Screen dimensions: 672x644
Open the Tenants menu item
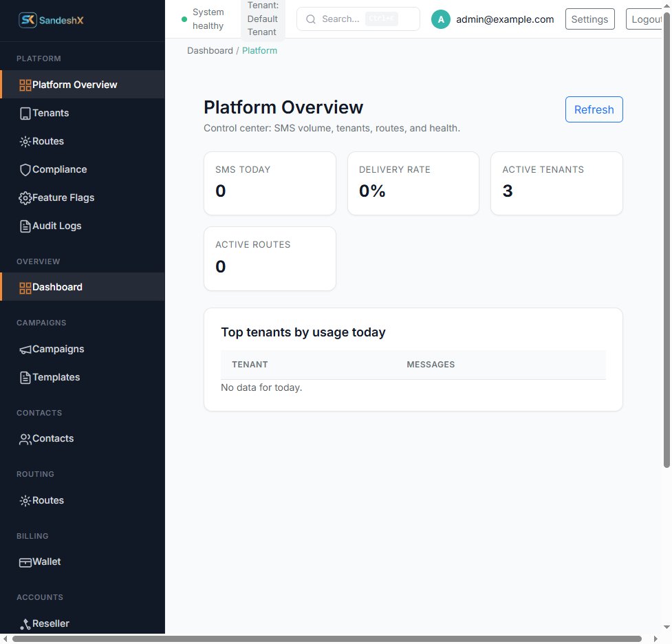(x=83, y=113)
